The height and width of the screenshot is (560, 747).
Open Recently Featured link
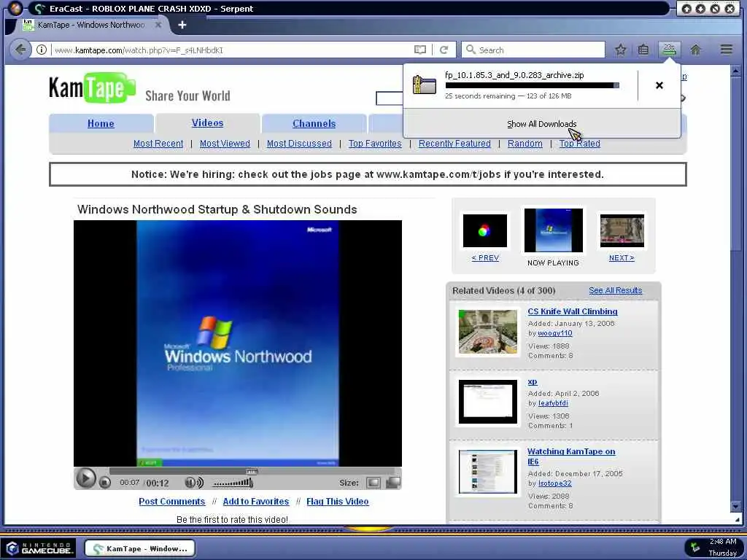[454, 144]
